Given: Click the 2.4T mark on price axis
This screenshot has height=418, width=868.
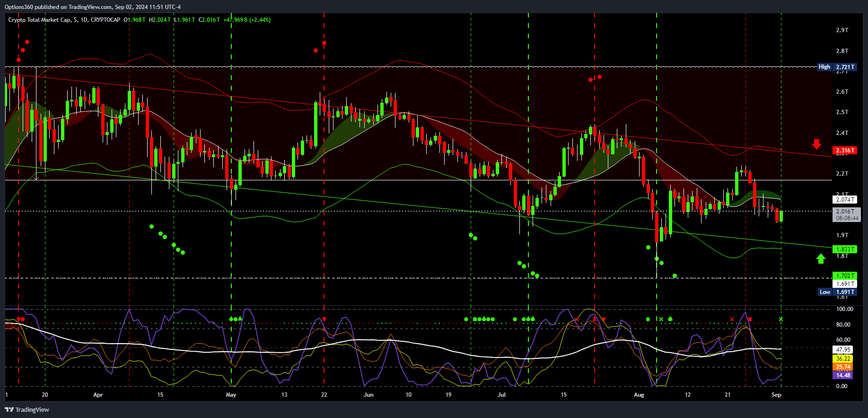Looking at the screenshot, I should [842, 133].
